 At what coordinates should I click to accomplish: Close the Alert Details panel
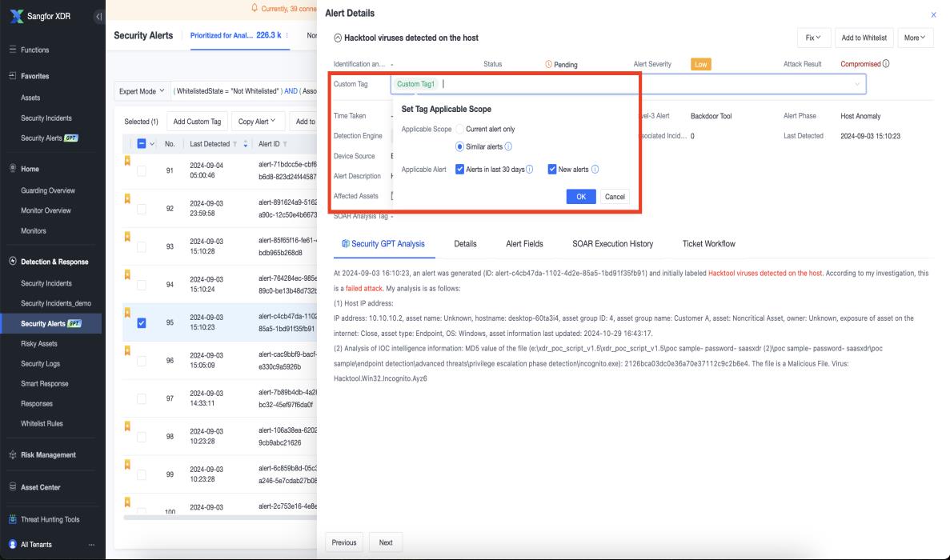(x=933, y=14)
